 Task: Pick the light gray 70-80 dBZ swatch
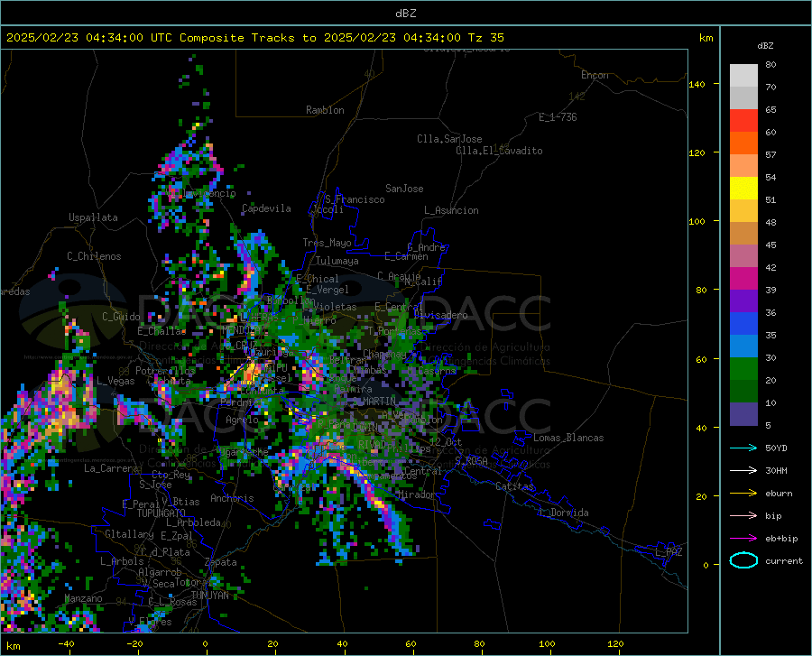(743, 76)
